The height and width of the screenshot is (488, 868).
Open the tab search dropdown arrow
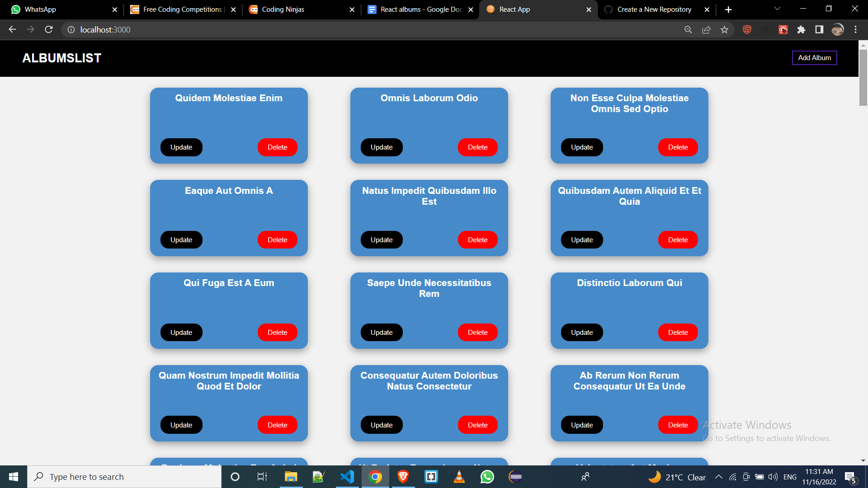click(777, 9)
